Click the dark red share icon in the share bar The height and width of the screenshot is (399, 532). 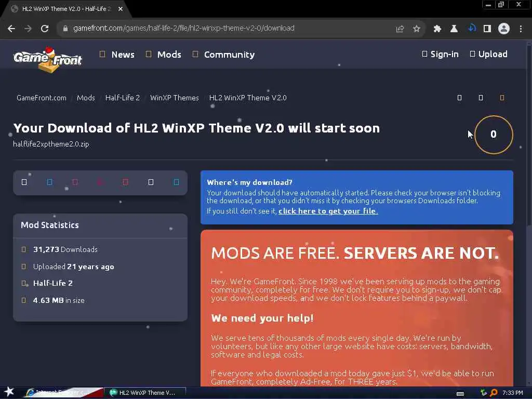[x=100, y=182]
